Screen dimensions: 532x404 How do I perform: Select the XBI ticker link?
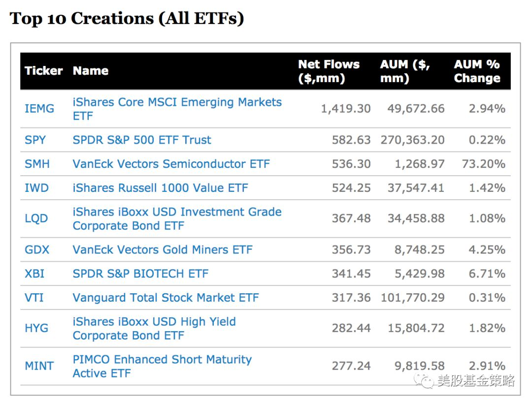(34, 274)
